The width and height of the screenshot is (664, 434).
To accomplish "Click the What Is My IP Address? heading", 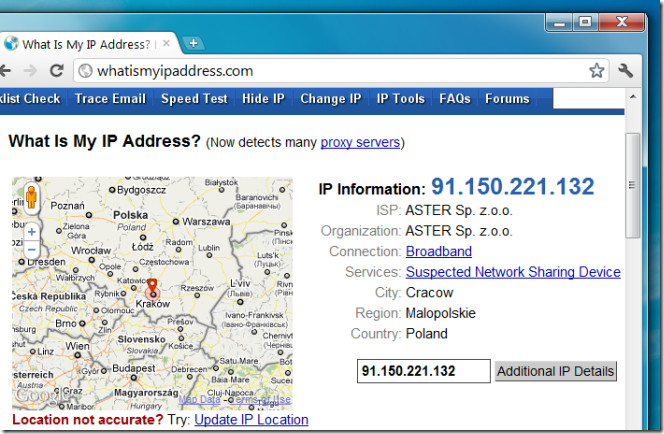I will tap(104, 141).
